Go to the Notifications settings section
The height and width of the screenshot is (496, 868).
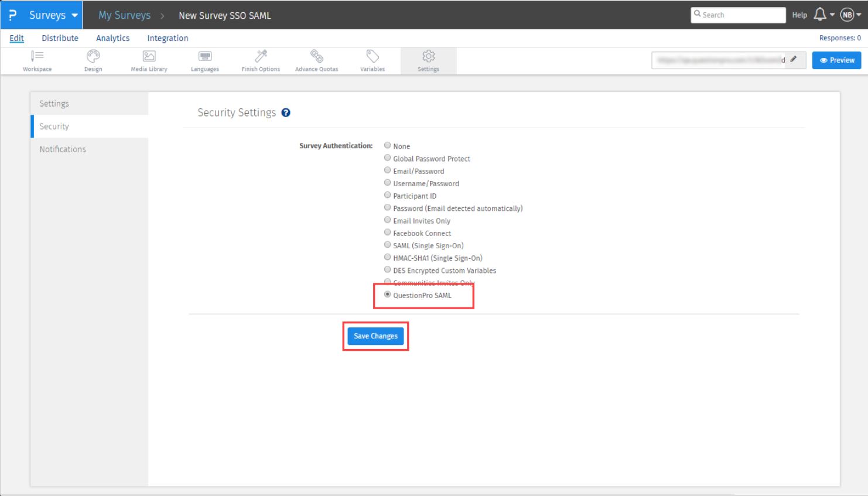point(63,149)
